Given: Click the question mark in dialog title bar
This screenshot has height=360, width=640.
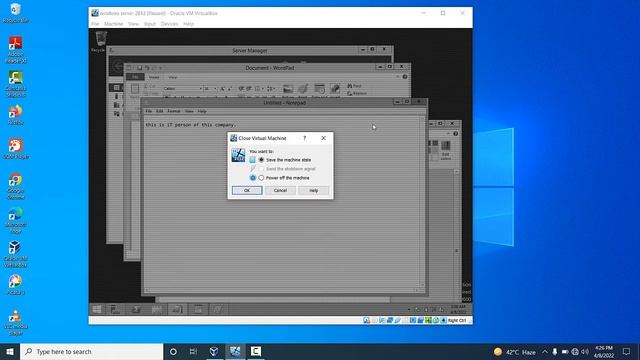Looking at the screenshot, I should tap(304, 138).
